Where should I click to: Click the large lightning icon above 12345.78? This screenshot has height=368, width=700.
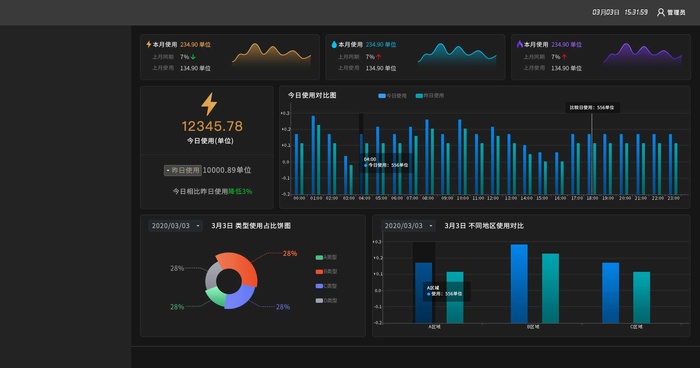tap(209, 104)
